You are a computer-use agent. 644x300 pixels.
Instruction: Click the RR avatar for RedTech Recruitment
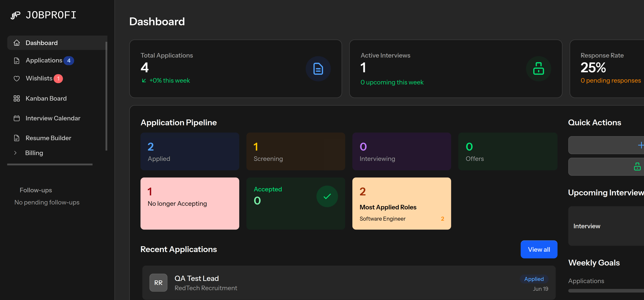[x=158, y=283]
